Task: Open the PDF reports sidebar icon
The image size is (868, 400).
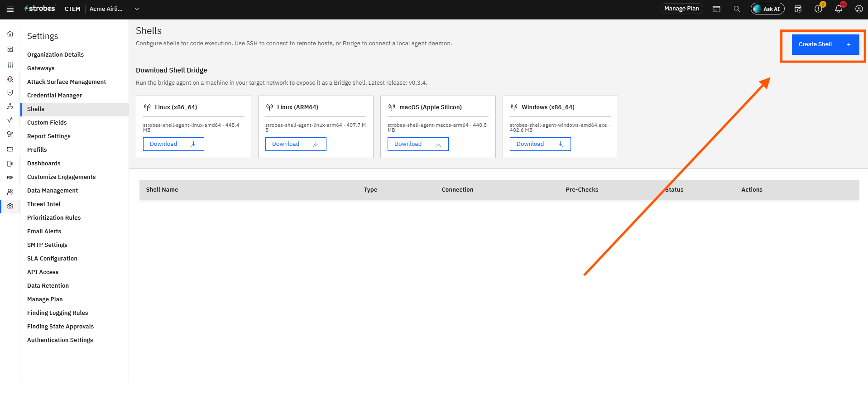Action: coord(10,178)
